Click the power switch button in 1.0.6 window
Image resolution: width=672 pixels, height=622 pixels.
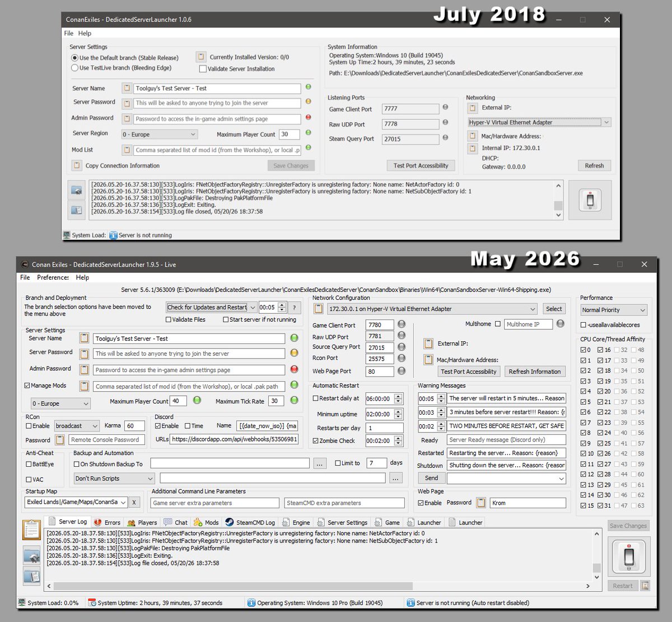(590, 200)
